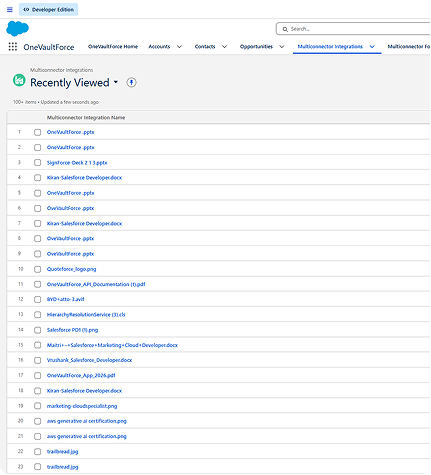Viewport: 431px width, 475px height.
Task: Click the green Multiconnector Integrations object icon
Action: 19,80
